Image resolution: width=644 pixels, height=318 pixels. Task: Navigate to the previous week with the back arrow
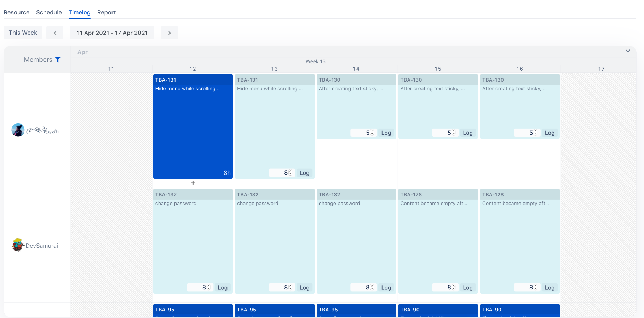[55, 33]
